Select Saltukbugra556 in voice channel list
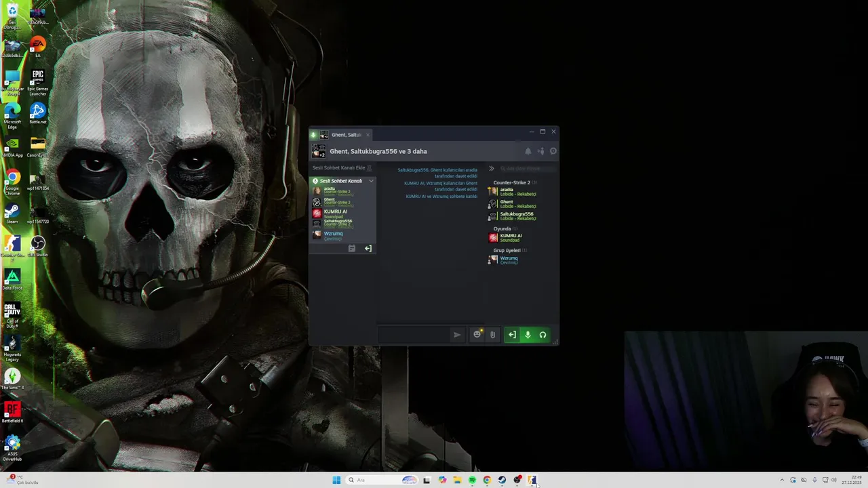 342,223
